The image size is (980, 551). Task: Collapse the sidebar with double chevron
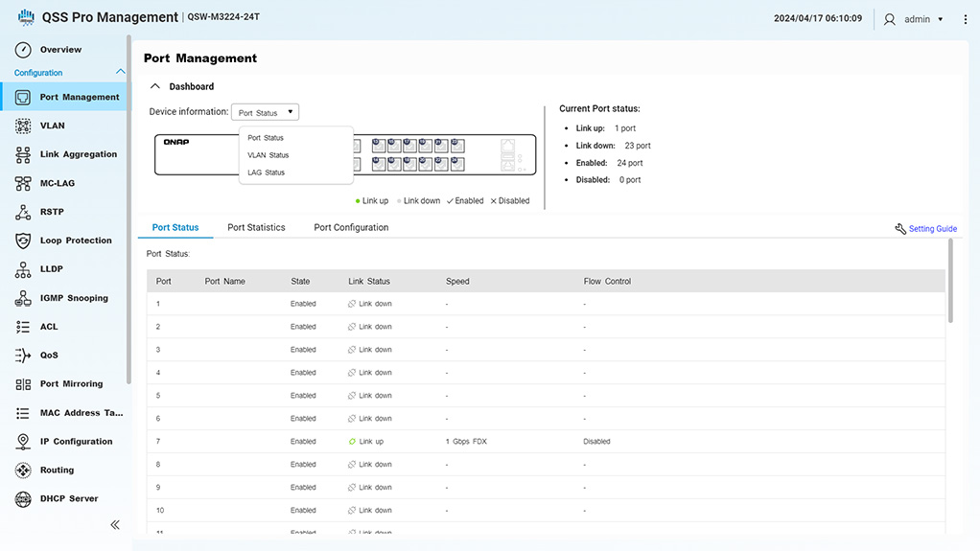[x=115, y=524]
